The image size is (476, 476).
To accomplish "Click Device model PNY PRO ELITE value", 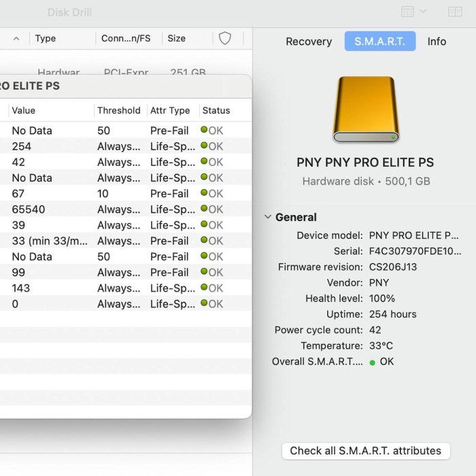I will pos(413,235).
